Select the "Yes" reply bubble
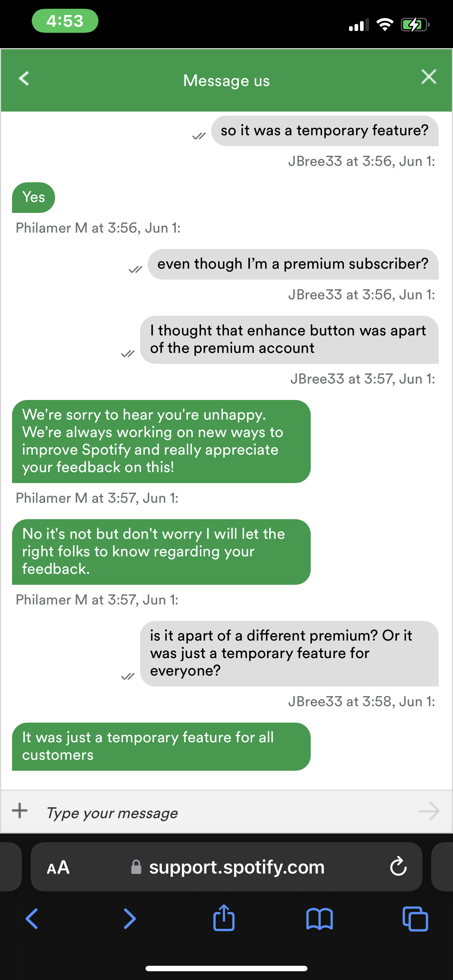Viewport: 453px width, 980px height. [x=34, y=198]
